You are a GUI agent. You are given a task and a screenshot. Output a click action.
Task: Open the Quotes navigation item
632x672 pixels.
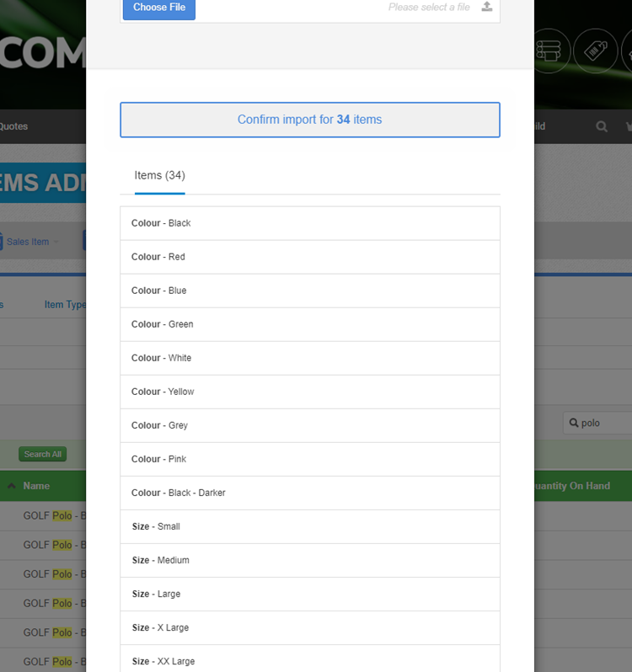pyautogui.click(x=13, y=126)
